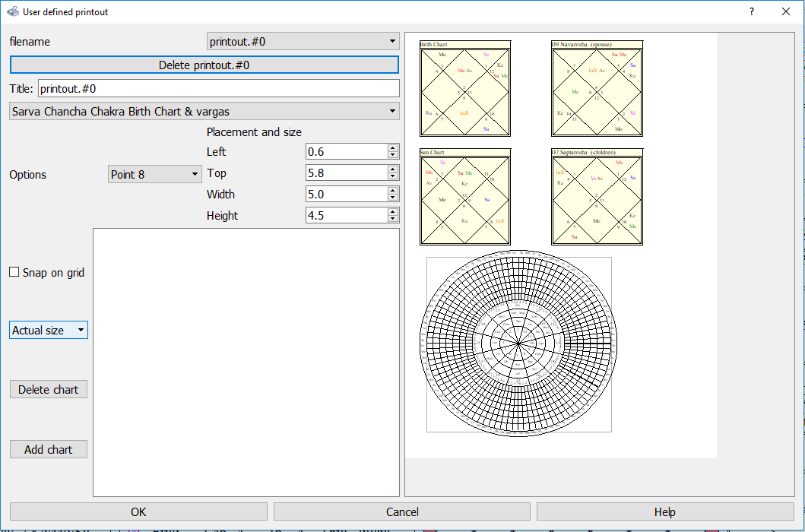This screenshot has width=805, height=532.
Task: Click the Cancel button
Action: click(402, 511)
